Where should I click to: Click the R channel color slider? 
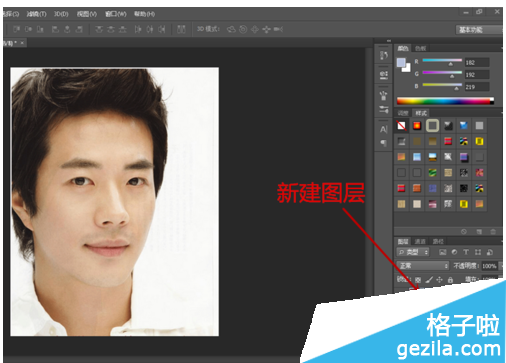tap(442, 61)
